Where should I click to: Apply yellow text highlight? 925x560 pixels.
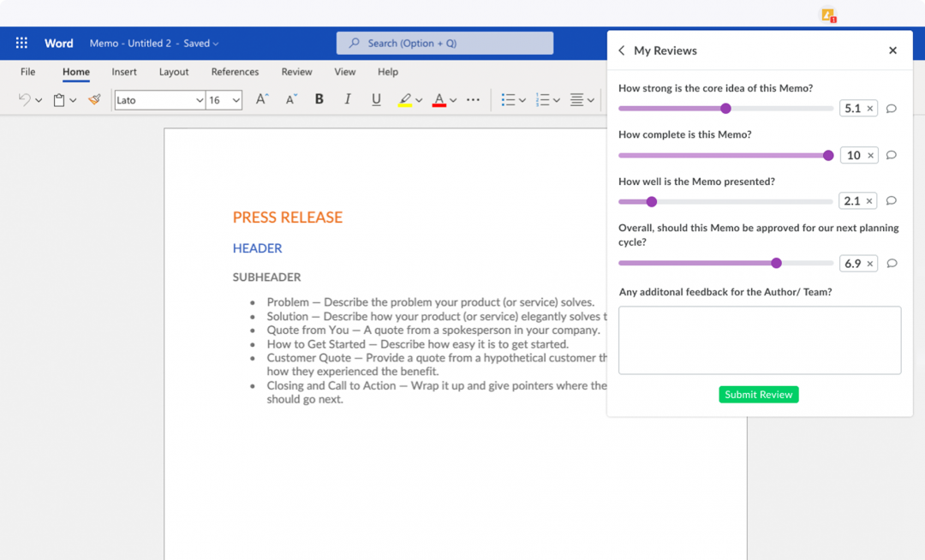point(405,99)
